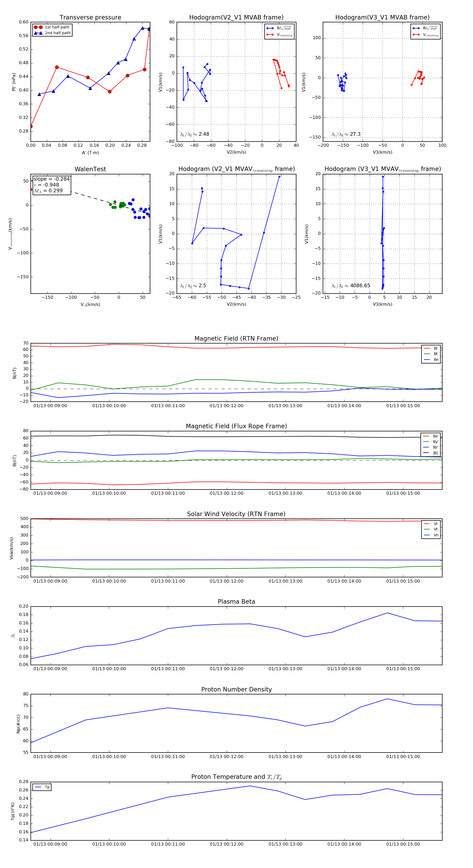Click the 'Plasma Beta' plot title
473x868 pixels.
(236, 602)
